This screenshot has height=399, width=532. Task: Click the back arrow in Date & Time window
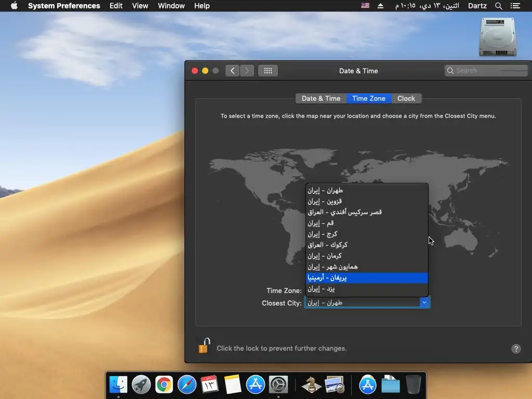[x=232, y=71]
